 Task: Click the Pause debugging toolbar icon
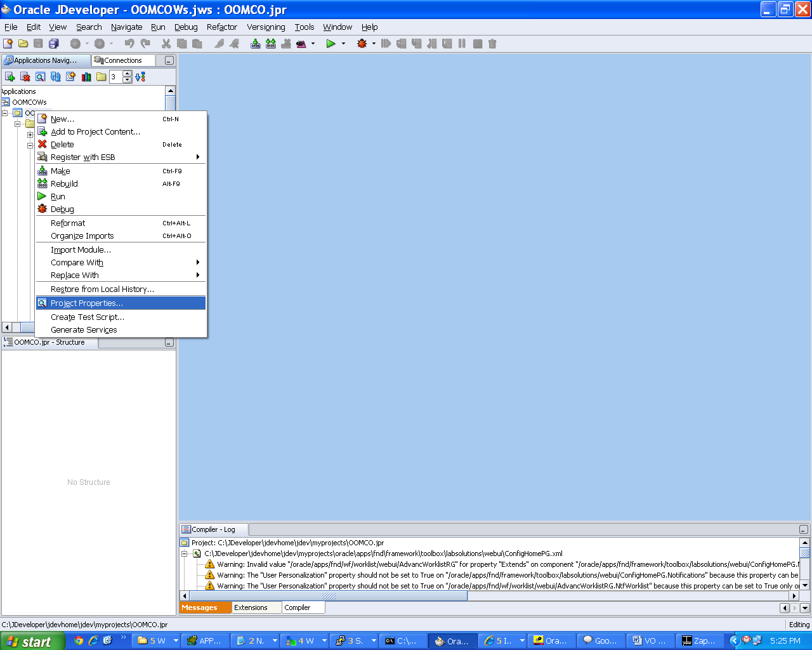click(462, 44)
